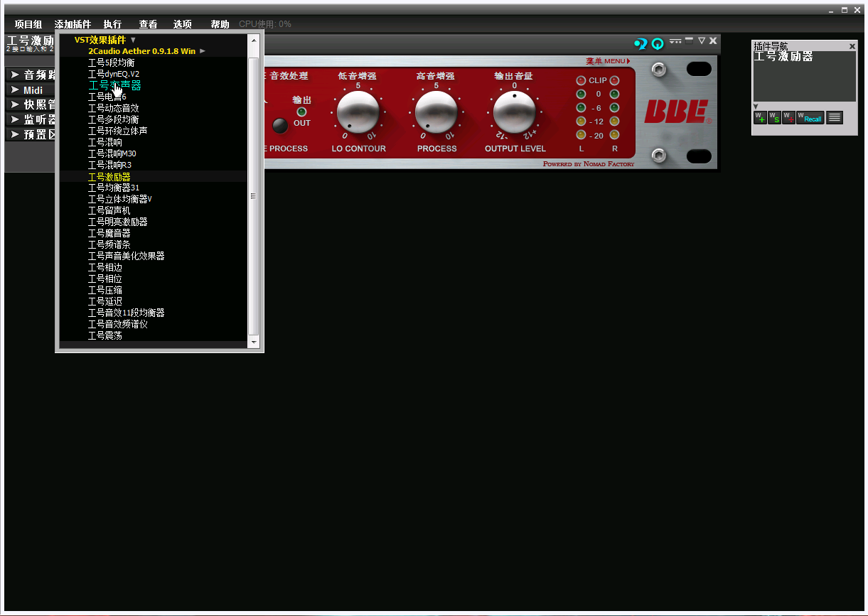The width and height of the screenshot is (868, 616).
Task: Click the W red divide button
Action: click(x=788, y=117)
